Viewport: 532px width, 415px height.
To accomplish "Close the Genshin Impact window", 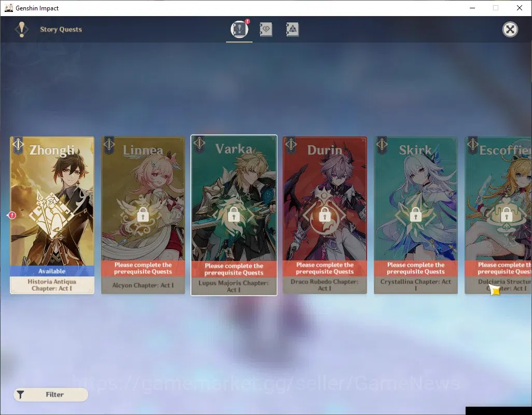I will pos(520,8).
